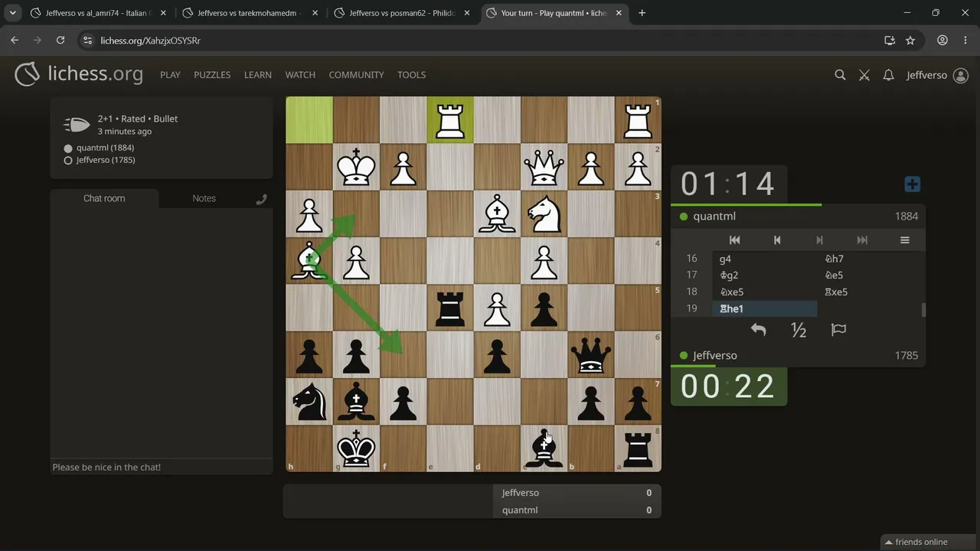Open a new browser tab
Image resolution: width=980 pixels, height=551 pixels.
642,13
